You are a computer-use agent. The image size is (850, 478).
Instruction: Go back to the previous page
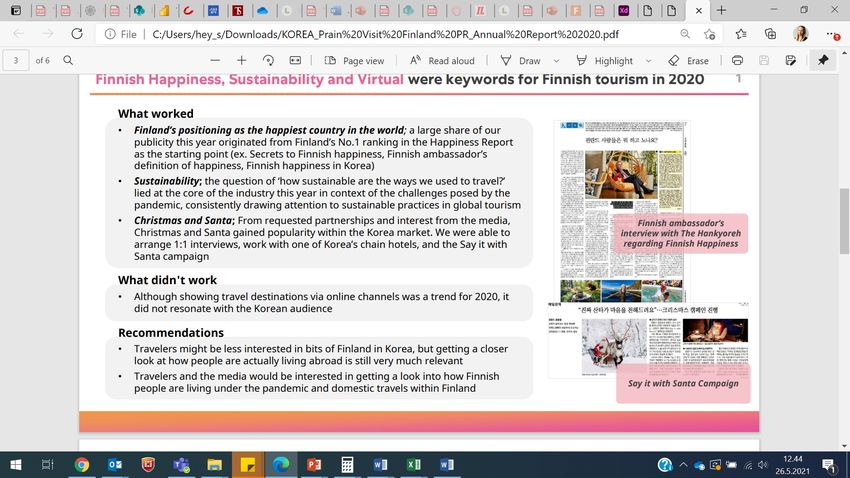(18, 34)
